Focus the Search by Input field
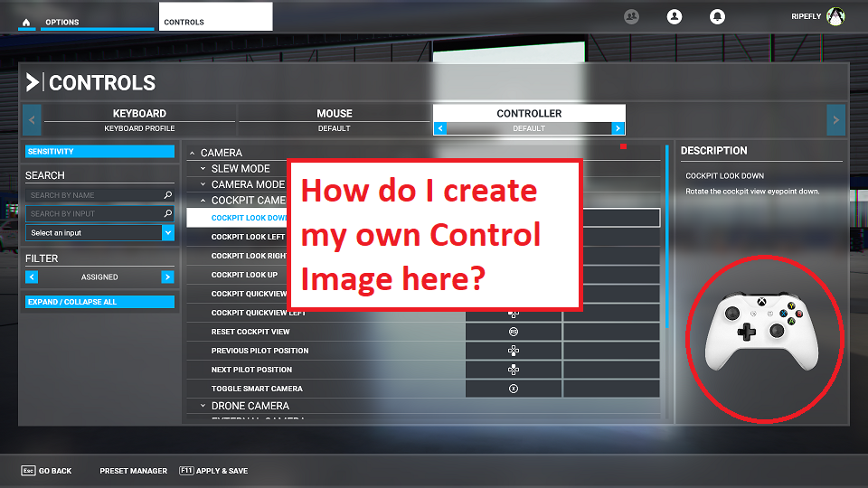Screen dimensions: 868x488 coord(99,213)
